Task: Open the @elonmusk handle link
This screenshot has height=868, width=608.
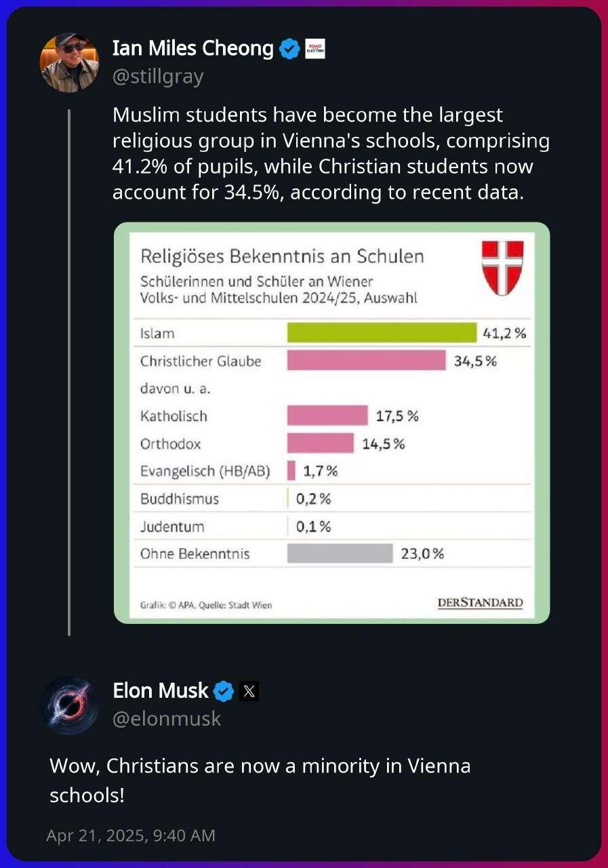Action: [x=167, y=719]
